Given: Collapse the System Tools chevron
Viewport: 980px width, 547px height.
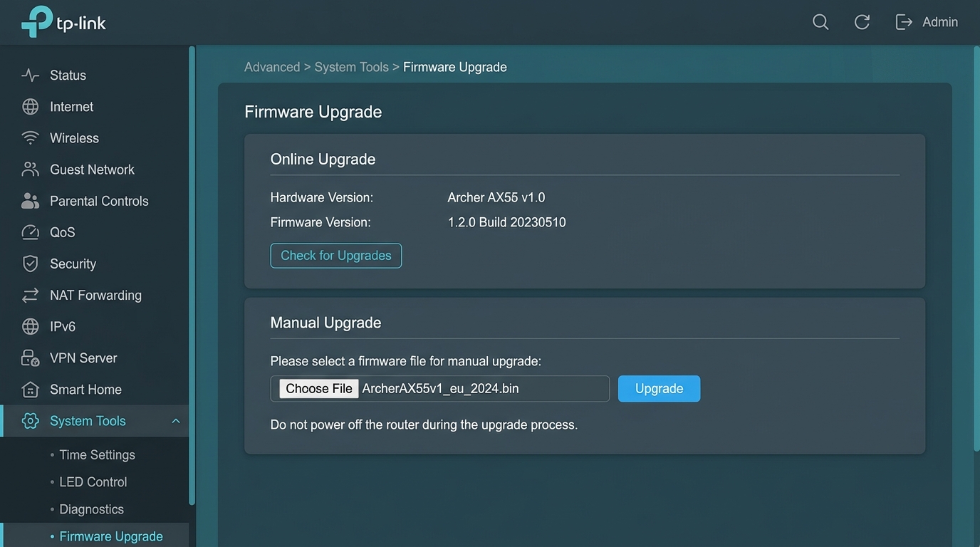Looking at the screenshot, I should (x=176, y=421).
